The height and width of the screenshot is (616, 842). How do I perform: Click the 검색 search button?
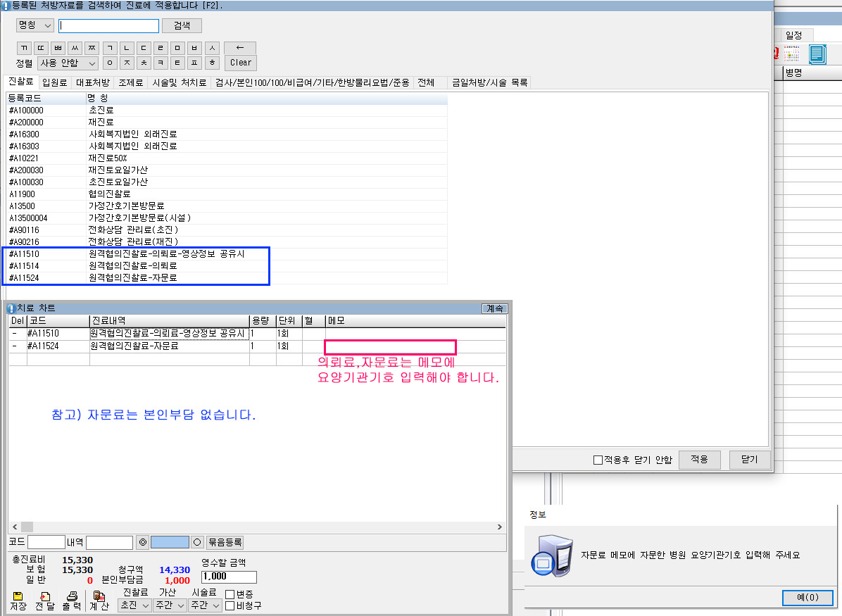click(x=182, y=25)
